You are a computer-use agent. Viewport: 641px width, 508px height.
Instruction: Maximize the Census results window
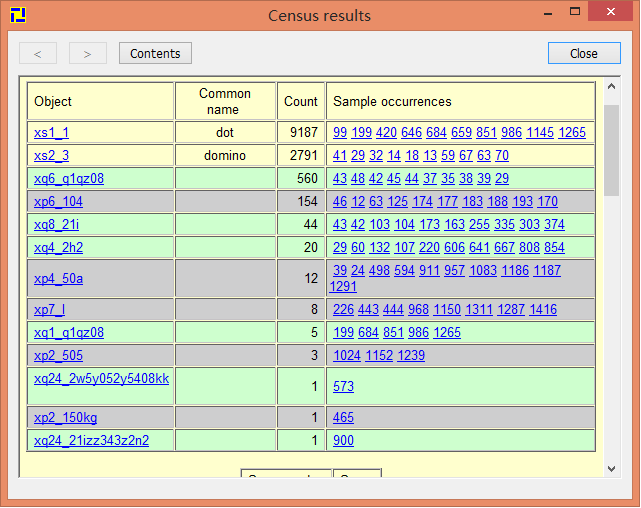point(575,12)
